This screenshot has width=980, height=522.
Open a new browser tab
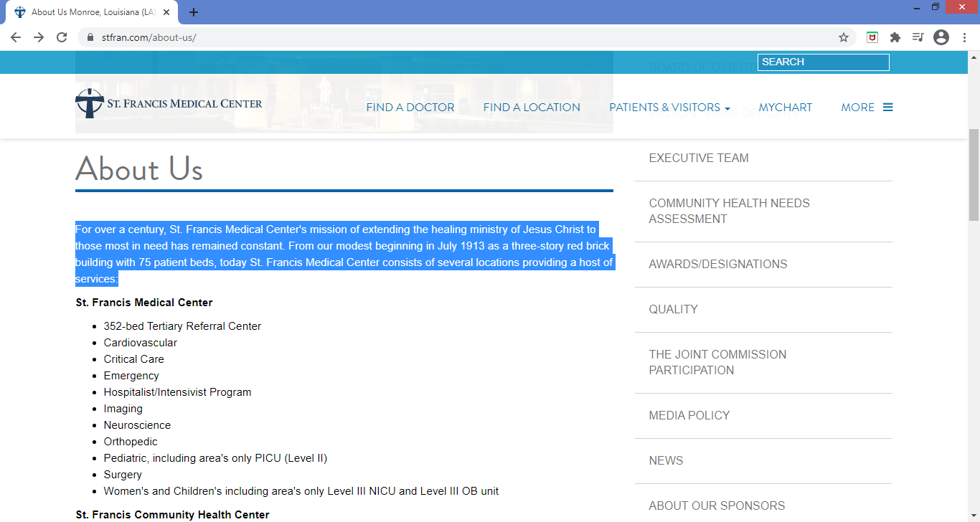[x=194, y=12]
